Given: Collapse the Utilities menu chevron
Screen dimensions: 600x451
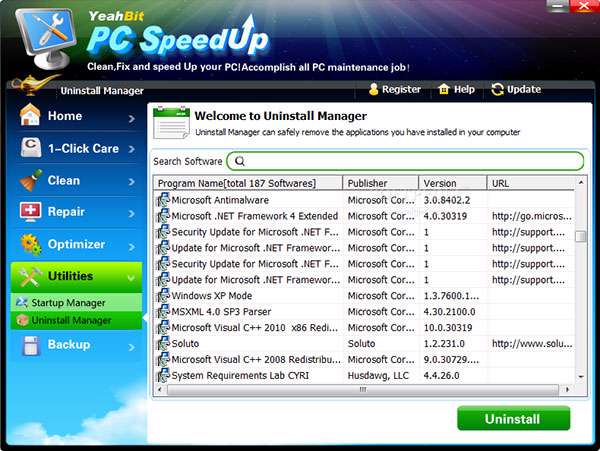Looking at the screenshot, I should (132, 277).
